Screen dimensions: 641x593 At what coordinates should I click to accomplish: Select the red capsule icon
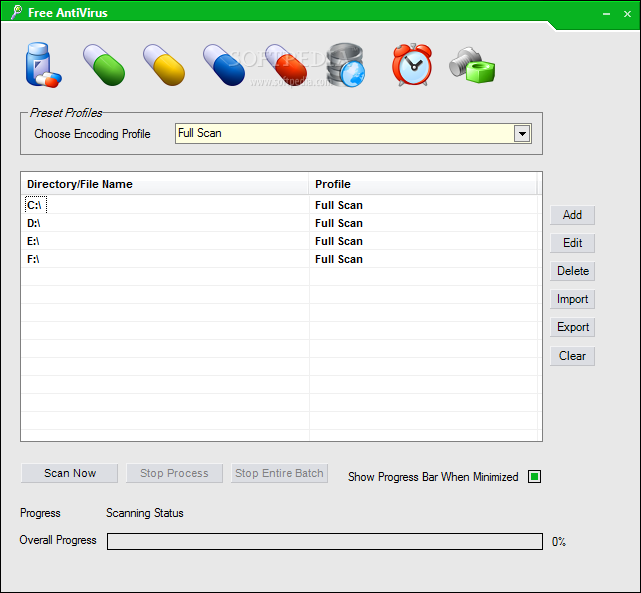286,65
